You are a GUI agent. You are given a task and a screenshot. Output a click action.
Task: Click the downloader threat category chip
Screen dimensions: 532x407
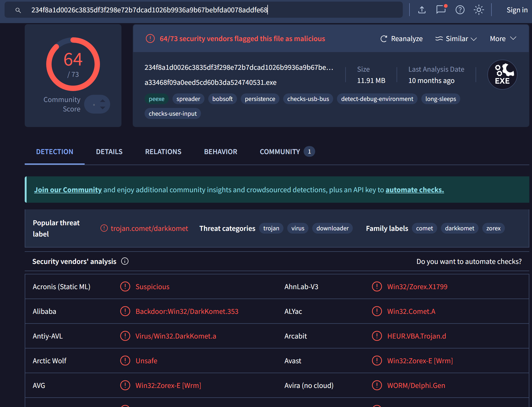(333, 228)
